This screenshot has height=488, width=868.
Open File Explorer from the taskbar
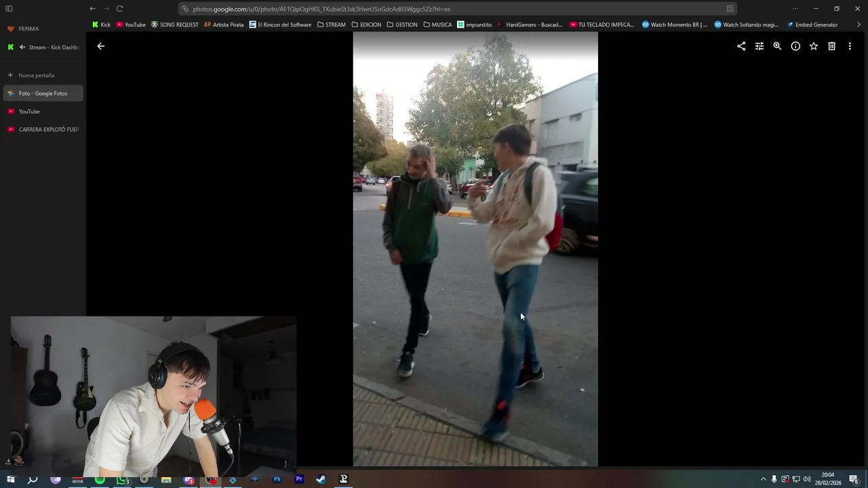point(166,479)
